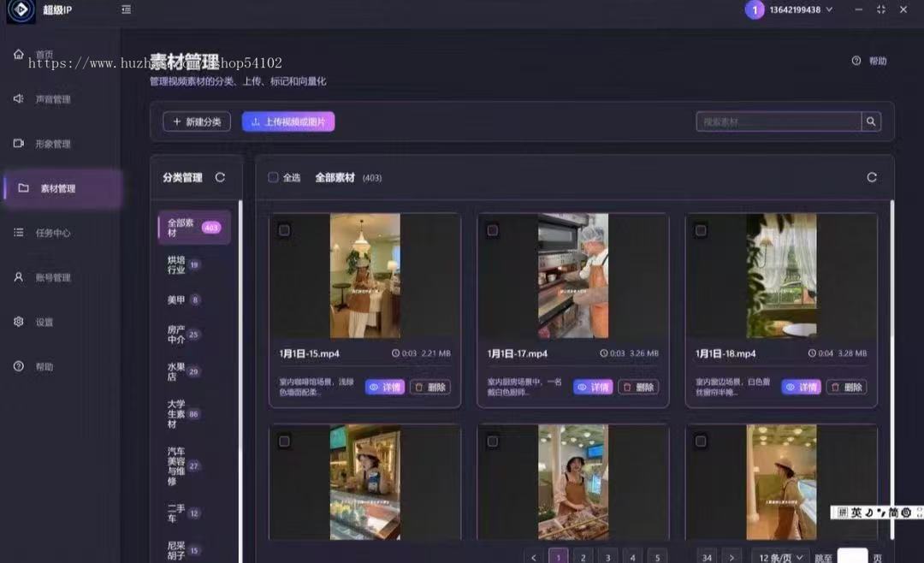The width and height of the screenshot is (924, 563).
Task: Go to next page arrow
Action: (x=731, y=557)
